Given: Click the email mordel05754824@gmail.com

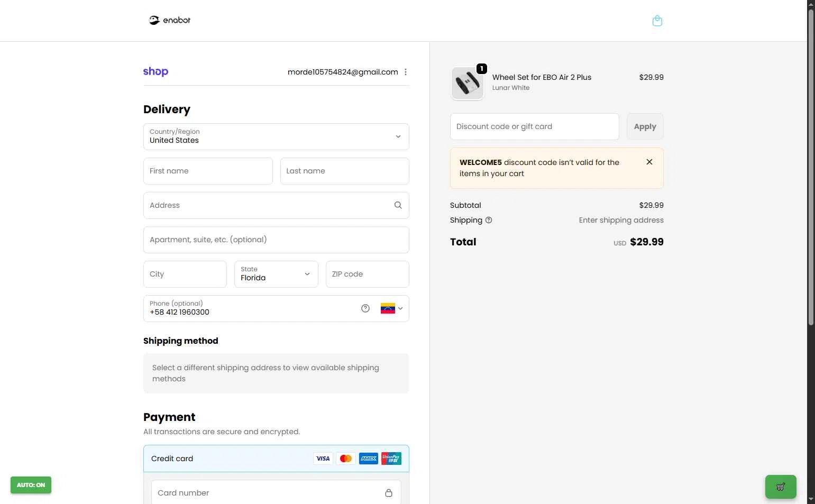Looking at the screenshot, I should coord(343,72).
